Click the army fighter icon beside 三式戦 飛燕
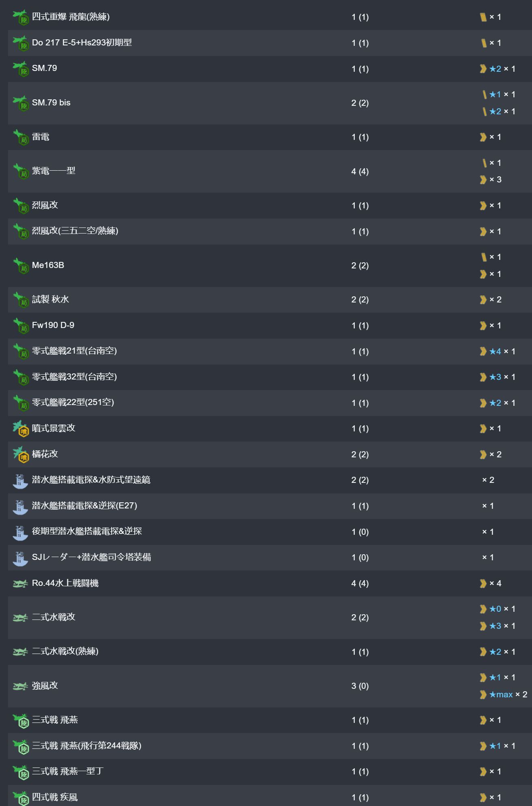Screen dimensions: 532x806 pos(20,720)
